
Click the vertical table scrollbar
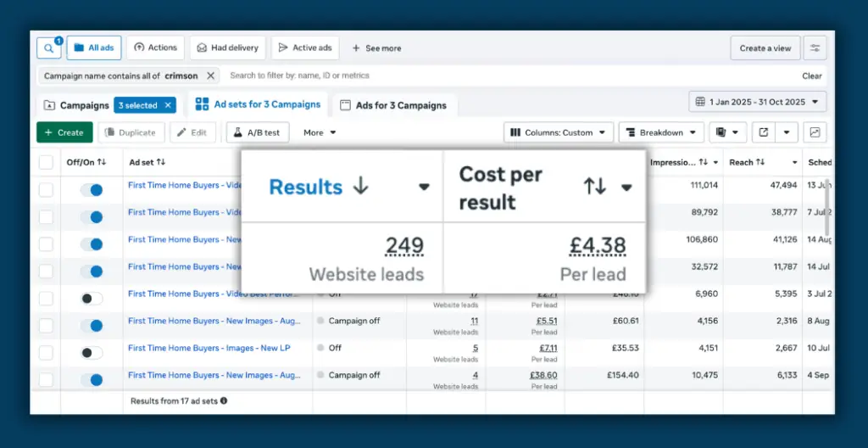(x=827, y=206)
